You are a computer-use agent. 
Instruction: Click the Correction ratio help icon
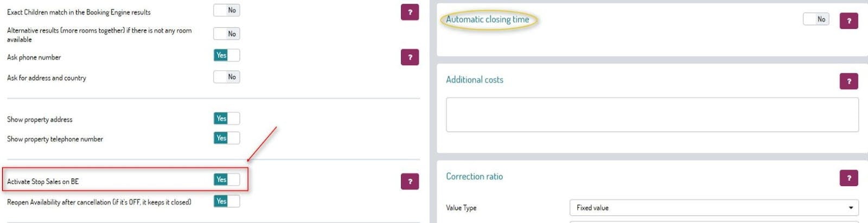coord(848,177)
